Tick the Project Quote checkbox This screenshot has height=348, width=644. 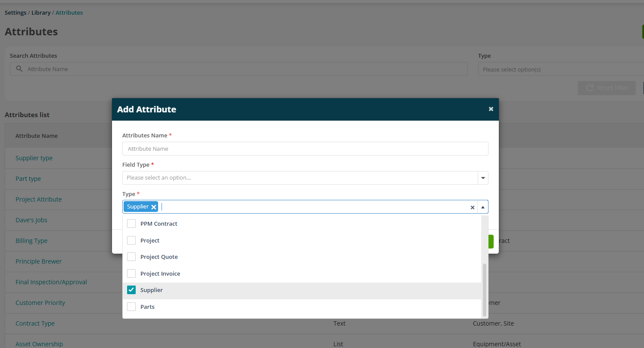point(131,257)
